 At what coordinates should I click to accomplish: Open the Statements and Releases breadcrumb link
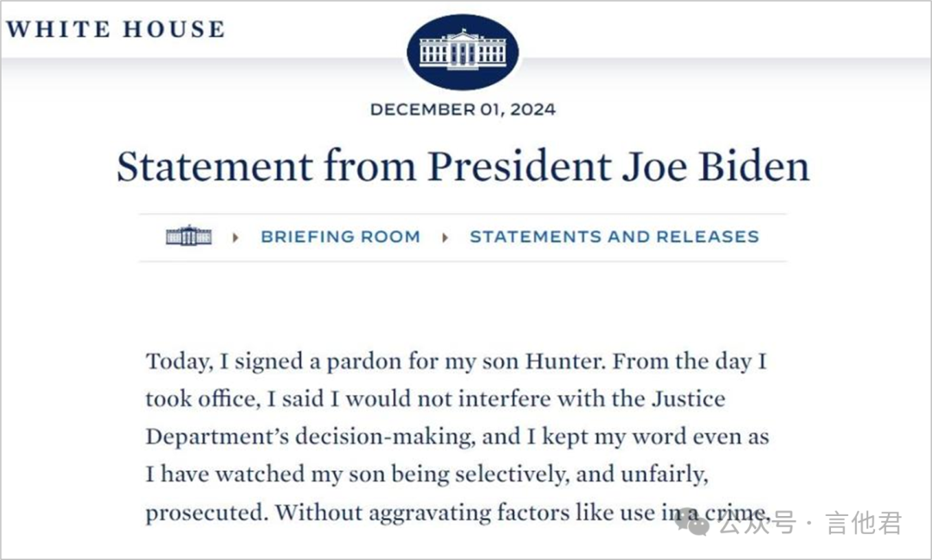point(614,236)
